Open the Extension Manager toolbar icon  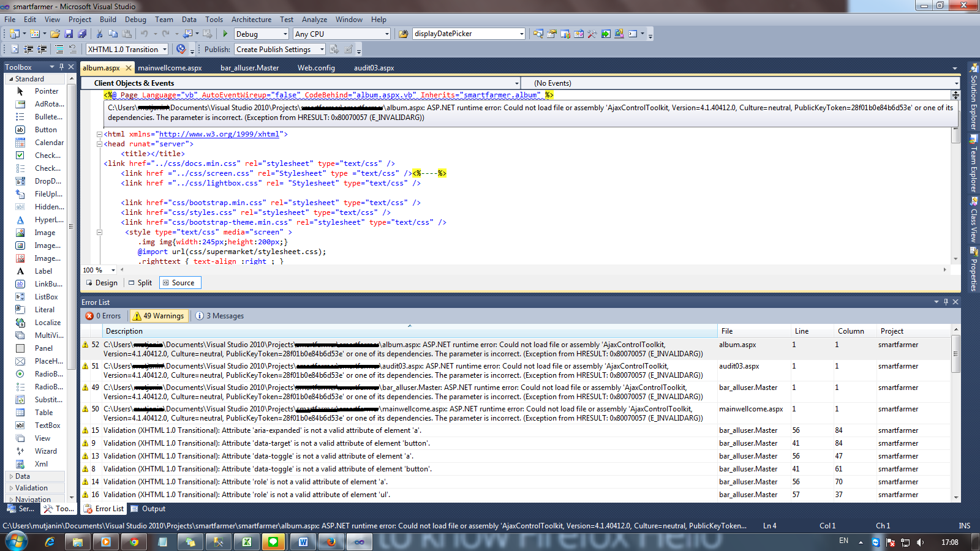tap(619, 34)
